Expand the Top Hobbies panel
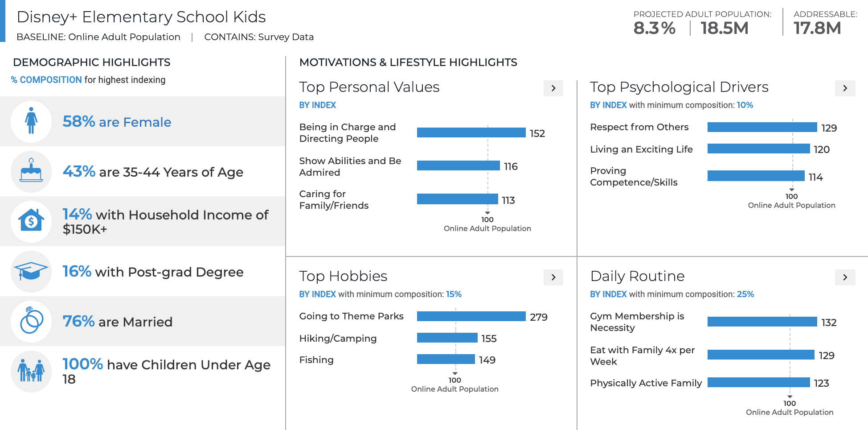The height and width of the screenshot is (430, 868). coord(553,277)
